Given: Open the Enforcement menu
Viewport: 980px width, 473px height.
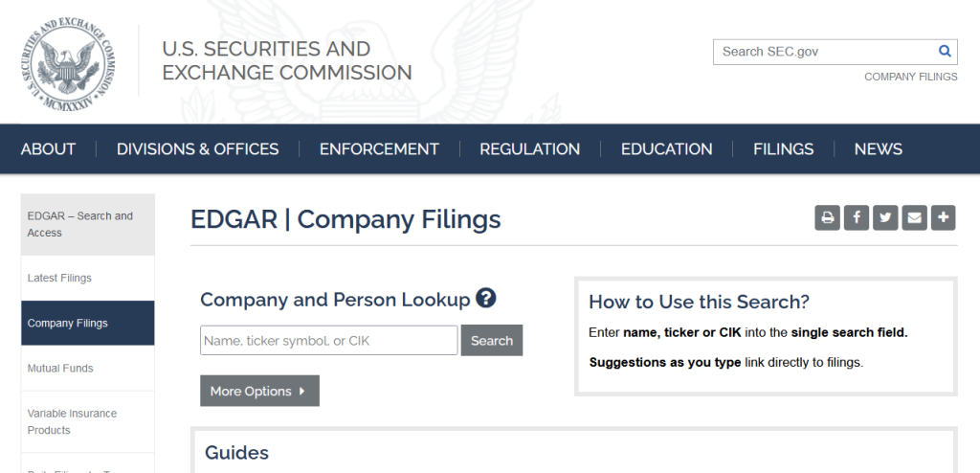Looking at the screenshot, I should click(379, 149).
